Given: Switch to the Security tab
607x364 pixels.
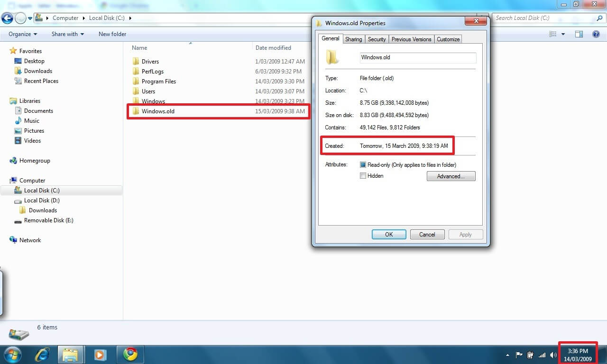Looking at the screenshot, I should pyautogui.click(x=377, y=39).
